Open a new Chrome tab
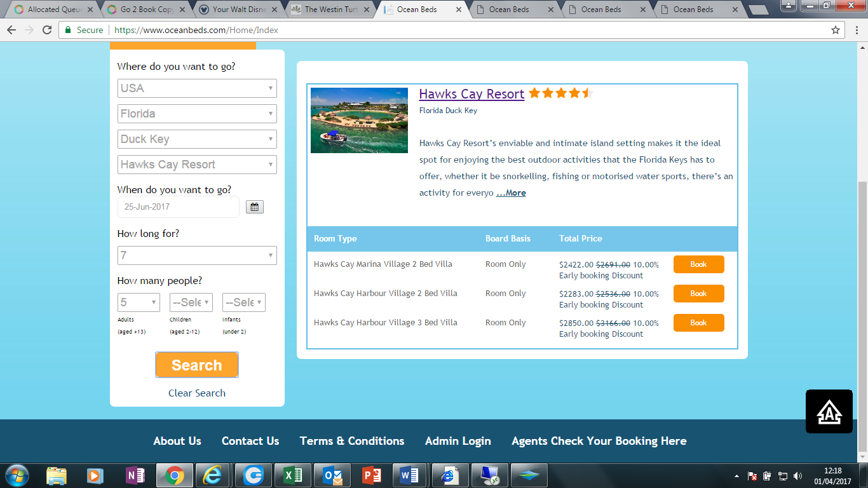The height and width of the screenshot is (488, 868). 759,10
